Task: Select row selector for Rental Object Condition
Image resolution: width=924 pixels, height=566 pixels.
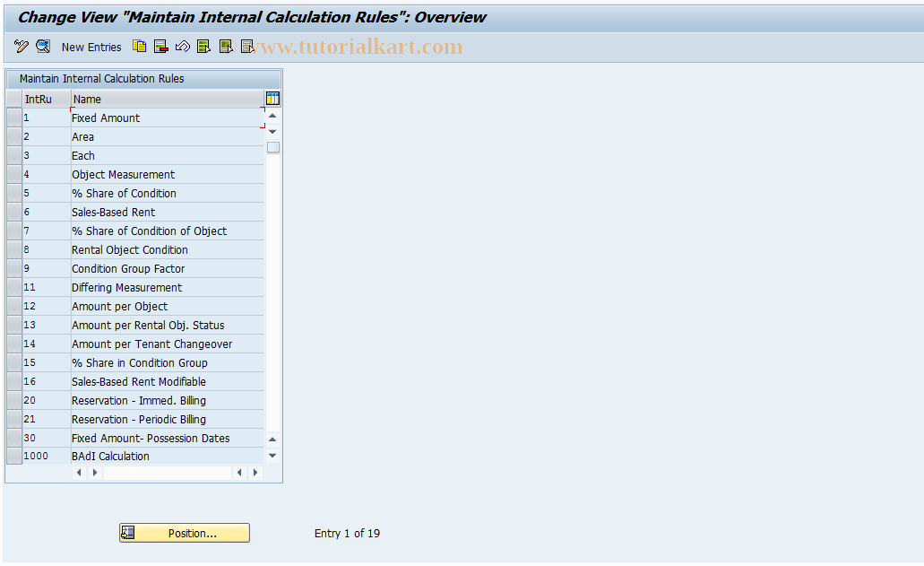Action: point(14,249)
